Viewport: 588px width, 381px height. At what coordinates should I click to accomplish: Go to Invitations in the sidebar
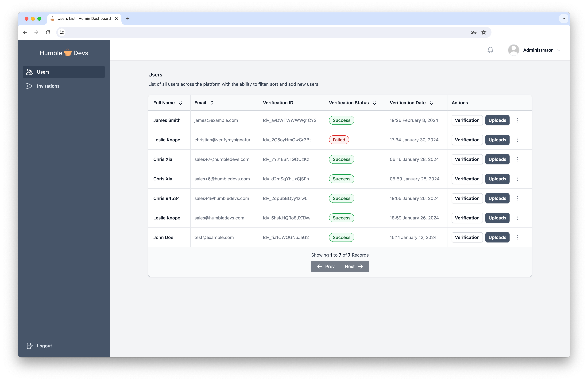click(64, 86)
